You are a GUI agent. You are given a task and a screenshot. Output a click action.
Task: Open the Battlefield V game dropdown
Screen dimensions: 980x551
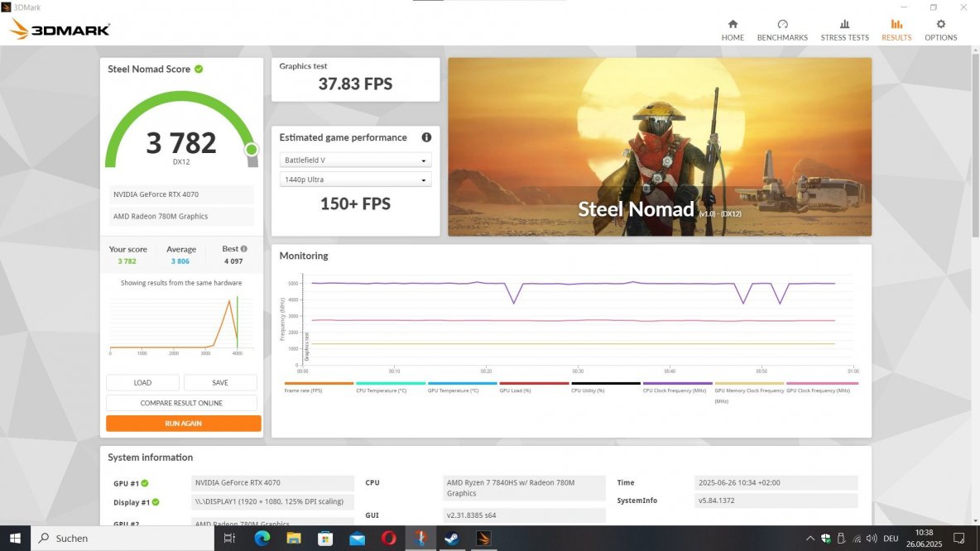(x=355, y=159)
